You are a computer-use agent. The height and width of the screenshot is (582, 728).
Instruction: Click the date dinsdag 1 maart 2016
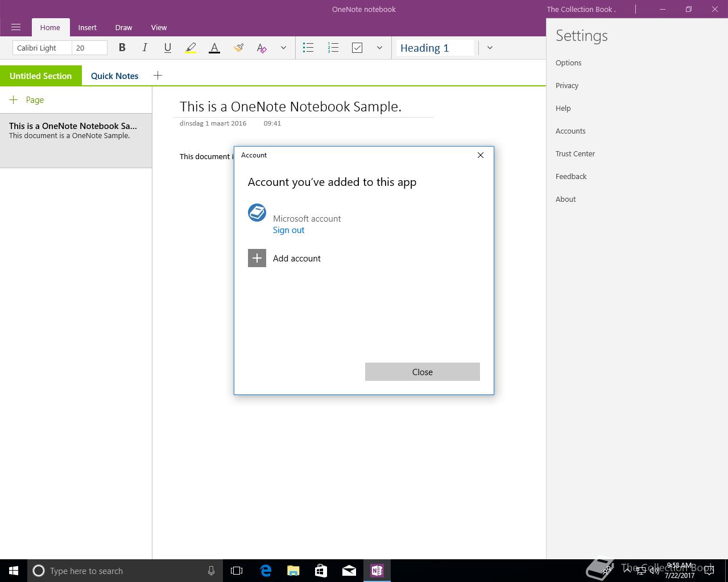click(x=213, y=123)
